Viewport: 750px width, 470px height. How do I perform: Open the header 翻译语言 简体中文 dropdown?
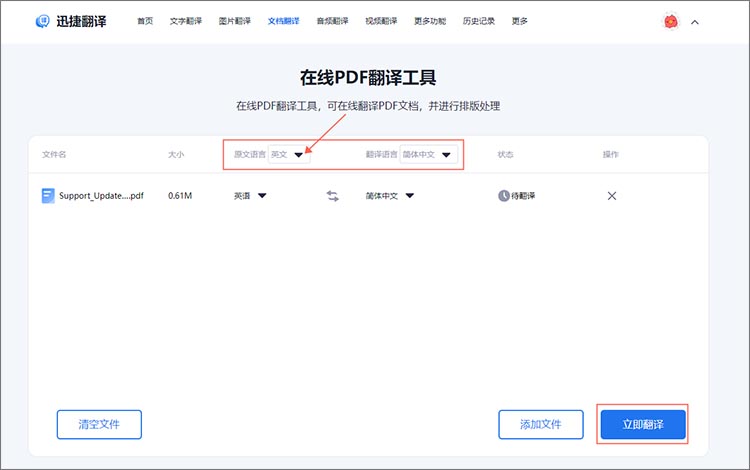[x=428, y=154]
